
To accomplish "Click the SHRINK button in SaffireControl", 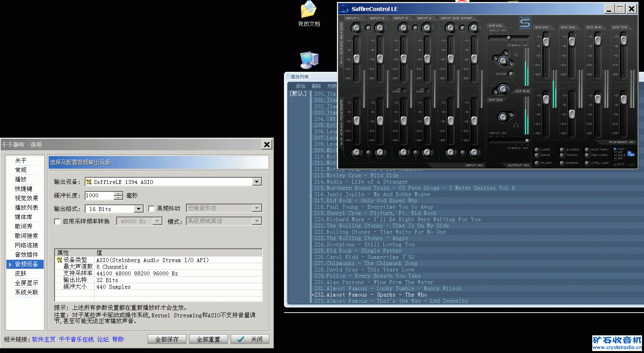I will tap(562, 163).
